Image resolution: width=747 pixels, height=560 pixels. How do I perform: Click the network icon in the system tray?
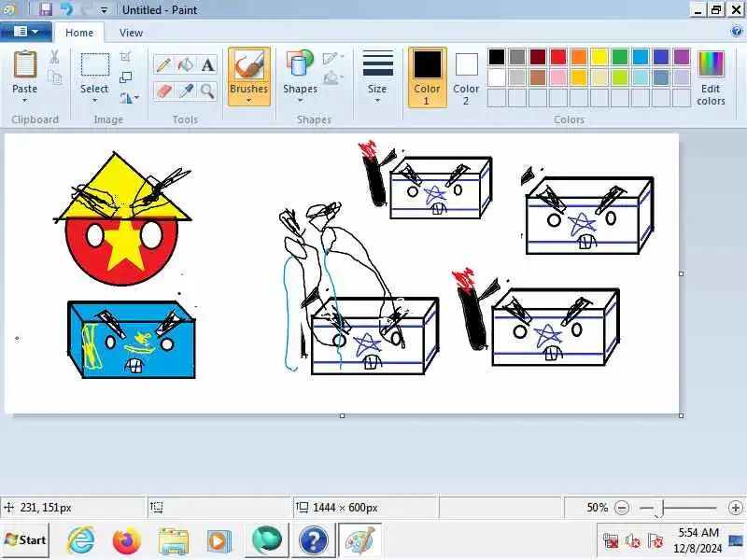tap(611, 540)
